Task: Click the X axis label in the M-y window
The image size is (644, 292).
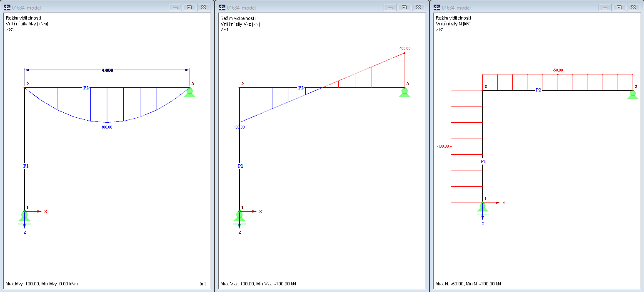Action: coord(45,212)
